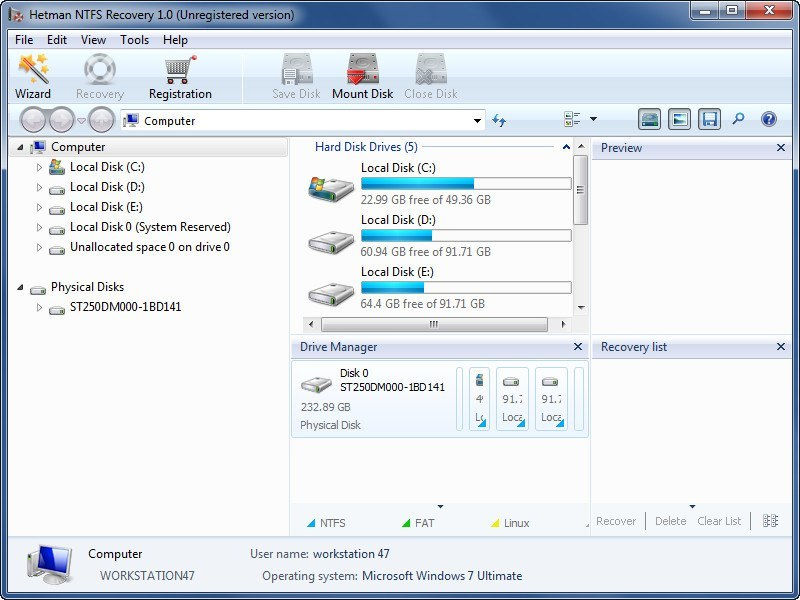800x600 pixels.
Task: Select last 91.7 partition in Drive Manager
Action: pyautogui.click(x=551, y=399)
